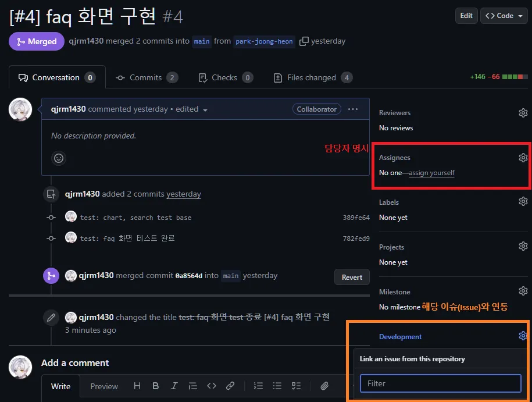The image size is (532, 402).
Task: Open commit 389fe64
Action: tap(356, 218)
